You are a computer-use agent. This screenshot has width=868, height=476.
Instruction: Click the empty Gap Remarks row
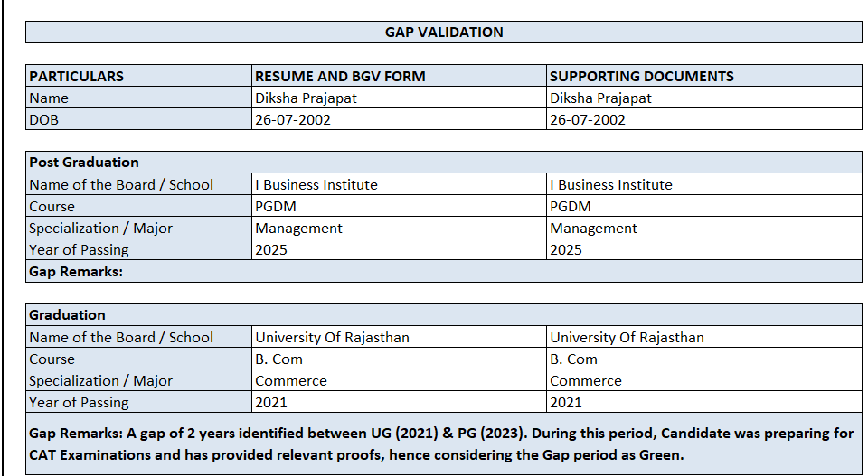pyautogui.click(x=443, y=272)
